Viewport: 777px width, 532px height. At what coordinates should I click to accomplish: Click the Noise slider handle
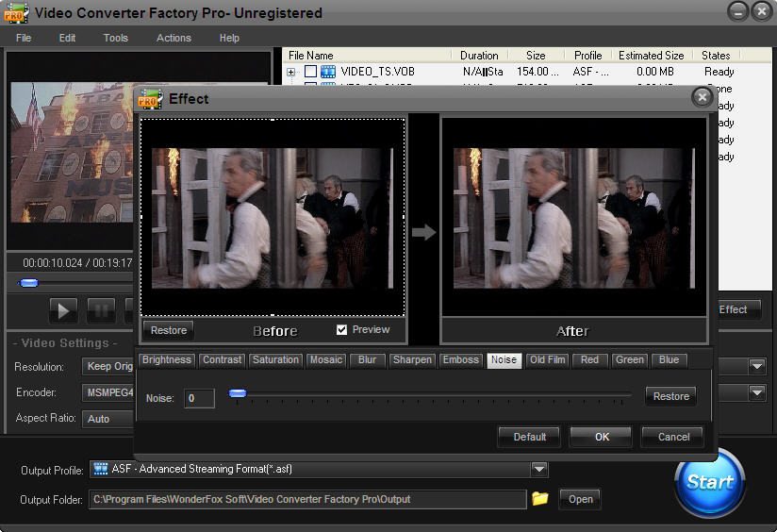point(238,393)
